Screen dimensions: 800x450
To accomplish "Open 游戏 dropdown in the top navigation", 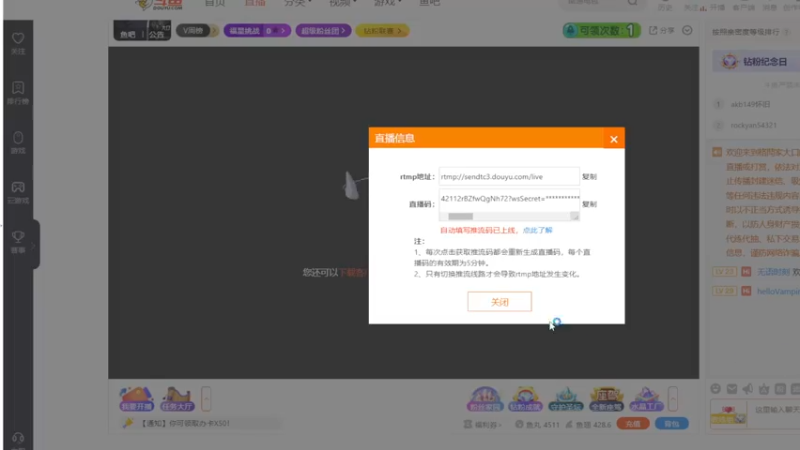I will click(387, 3).
